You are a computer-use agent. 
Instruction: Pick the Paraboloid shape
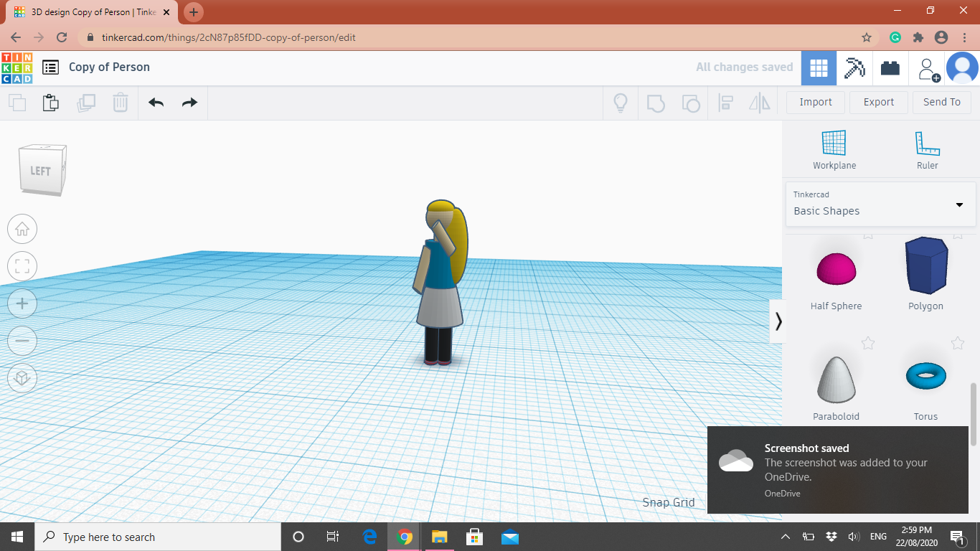coord(836,379)
